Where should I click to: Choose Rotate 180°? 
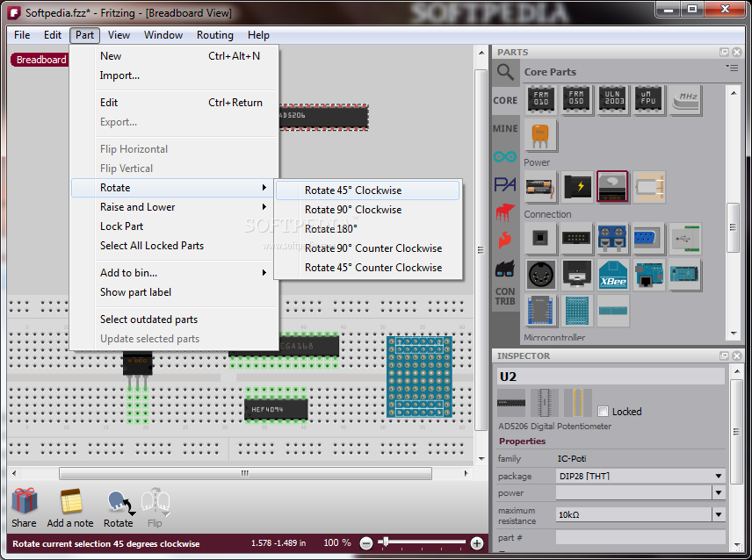368,229
